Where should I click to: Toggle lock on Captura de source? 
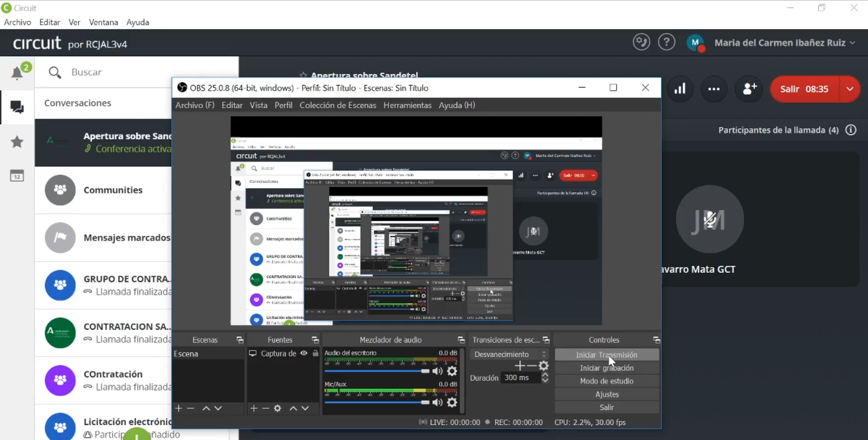pos(316,353)
